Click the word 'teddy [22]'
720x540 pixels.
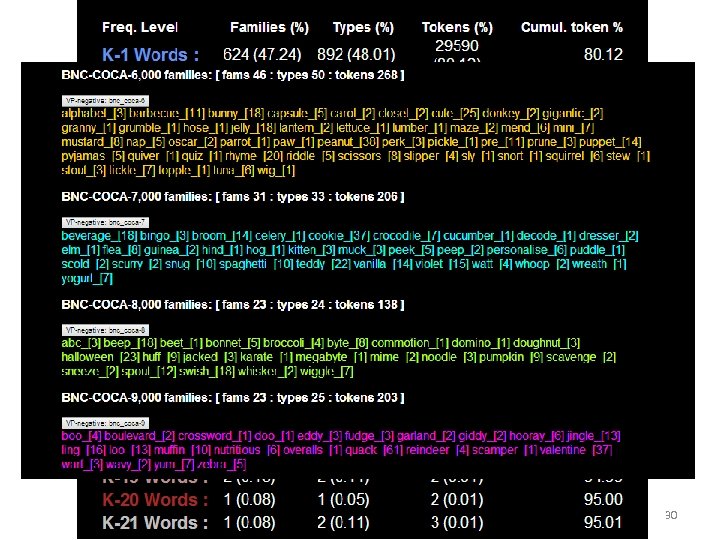pyautogui.click(x=323, y=264)
